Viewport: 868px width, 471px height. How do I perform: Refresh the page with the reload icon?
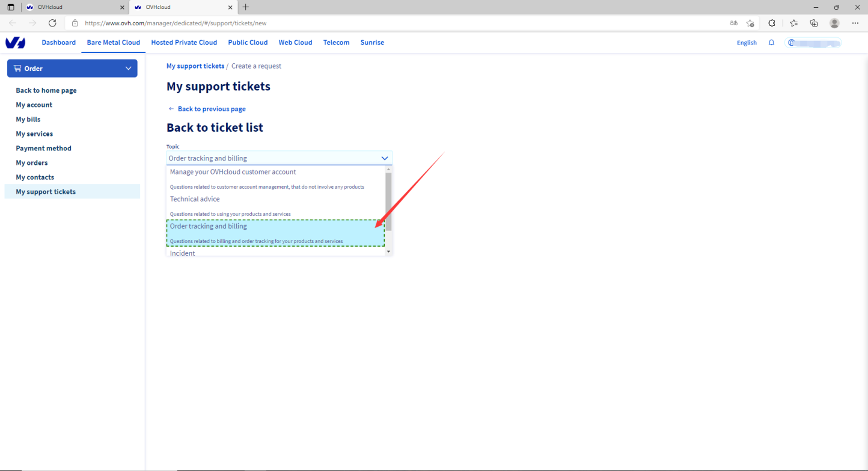[52, 23]
